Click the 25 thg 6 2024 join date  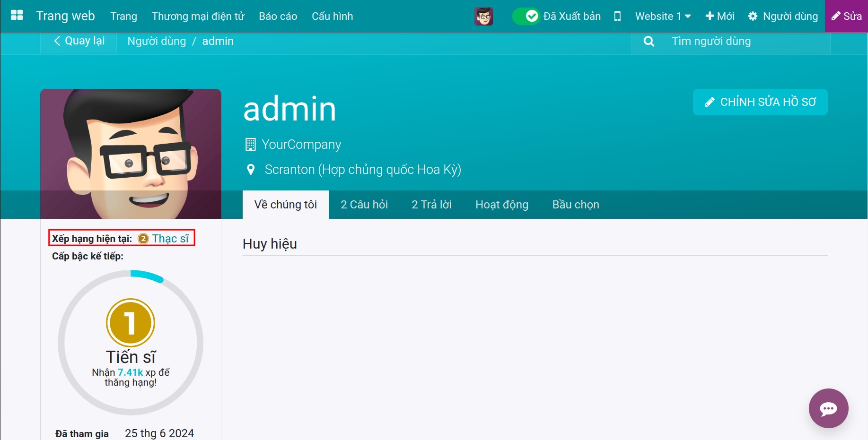point(159,433)
